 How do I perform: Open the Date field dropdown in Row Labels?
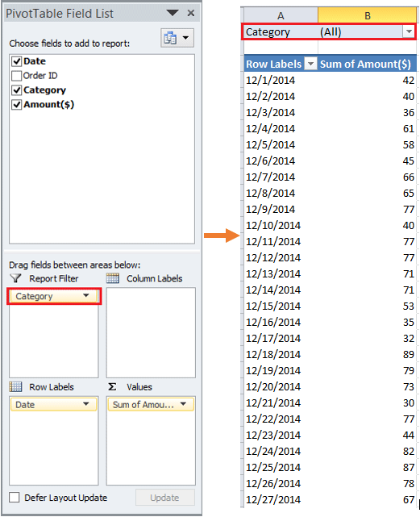click(86, 404)
